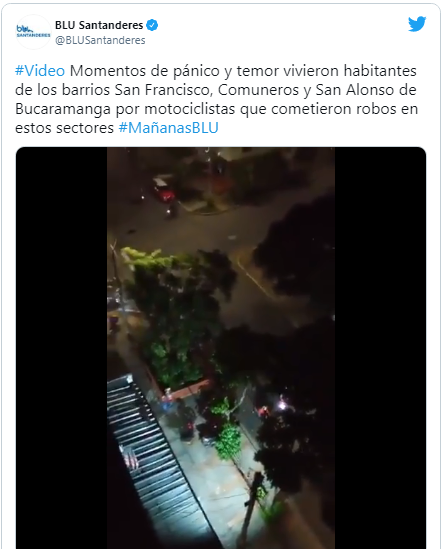Click the black right letterbox of the video
This screenshot has width=444, height=549.
(x=380, y=348)
